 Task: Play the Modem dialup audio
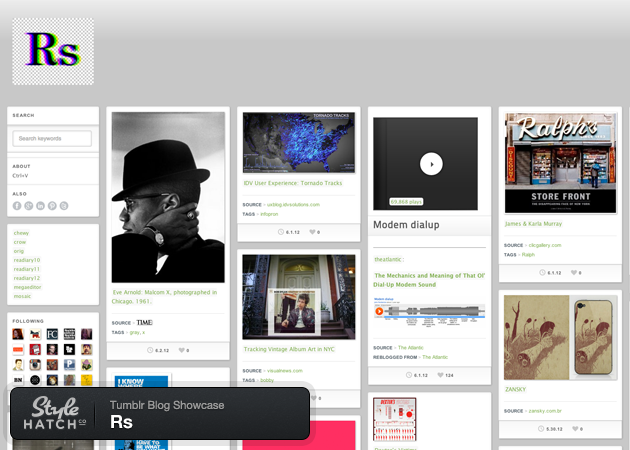(x=430, y=164)
